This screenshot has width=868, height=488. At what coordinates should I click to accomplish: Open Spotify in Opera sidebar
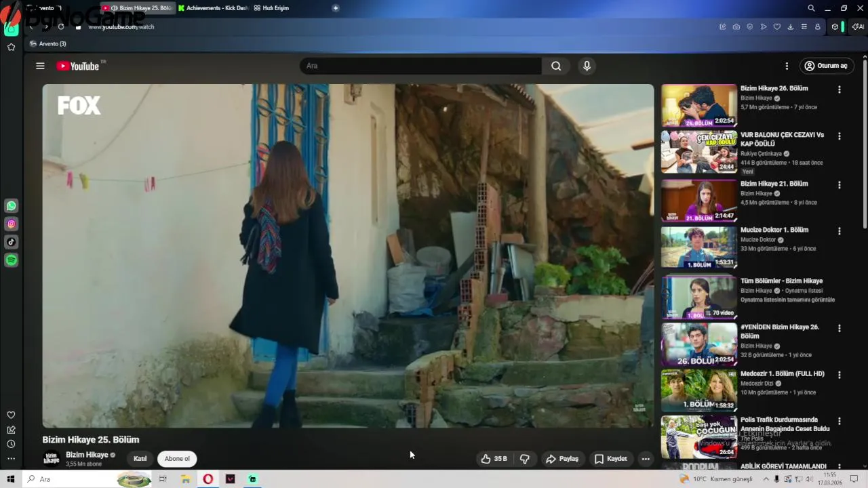pos(12,260)
